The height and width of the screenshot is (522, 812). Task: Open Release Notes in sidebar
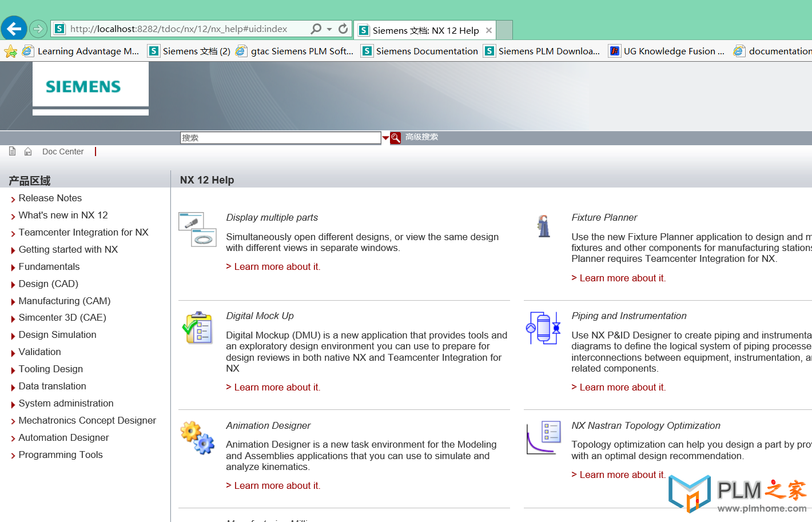coord(50,198)
